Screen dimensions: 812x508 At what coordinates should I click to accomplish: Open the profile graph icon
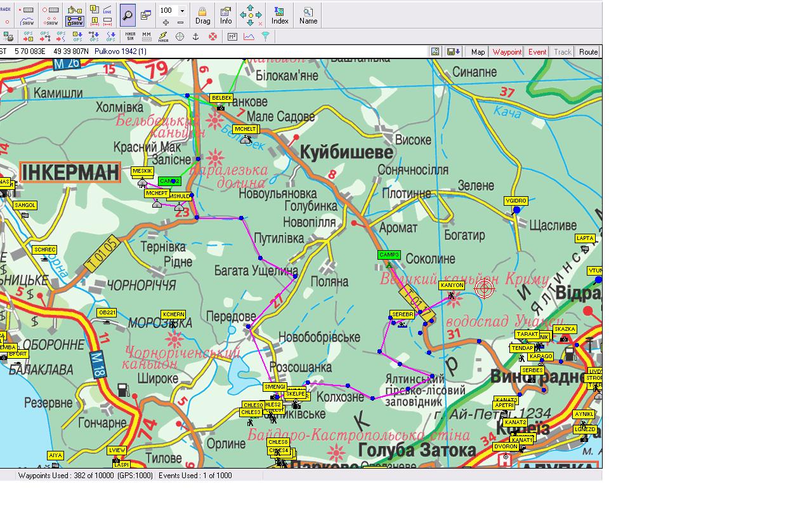(249, 37)
